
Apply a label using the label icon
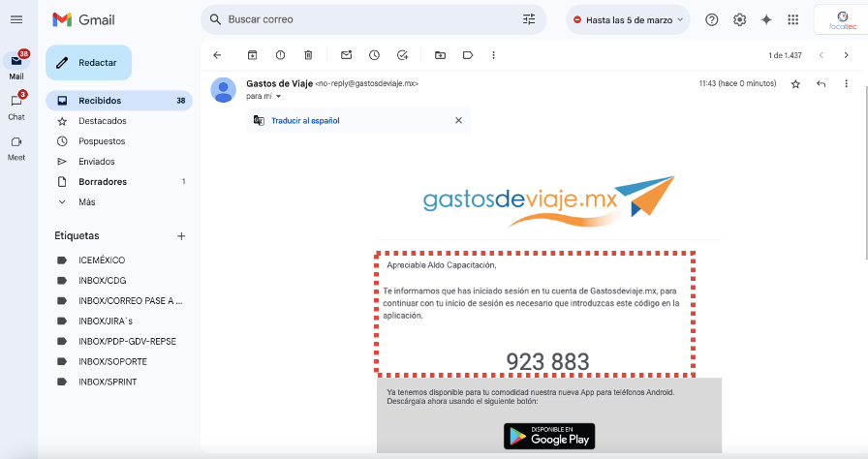tap(468, 55)
